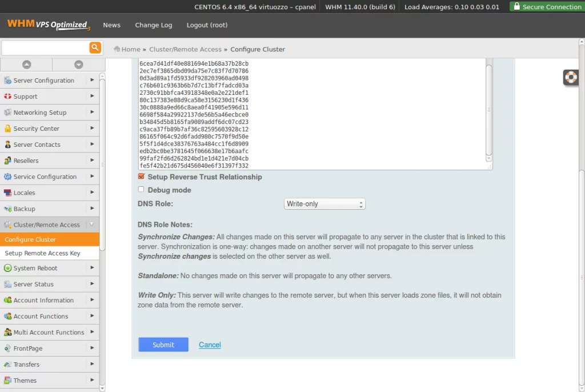Screen dimensions: 585x392
Task: Click the Support lifebuoy icon in sidebar
Action: (7, 97)
